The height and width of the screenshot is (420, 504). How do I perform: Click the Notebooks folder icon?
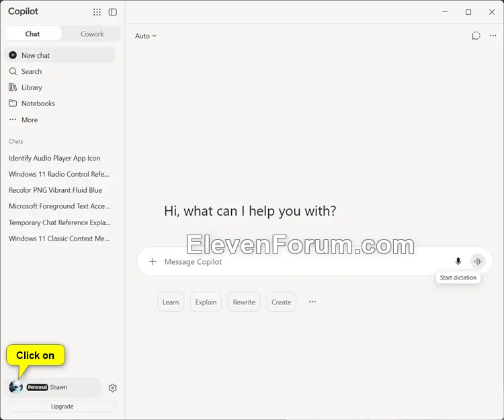click(13, 103)
